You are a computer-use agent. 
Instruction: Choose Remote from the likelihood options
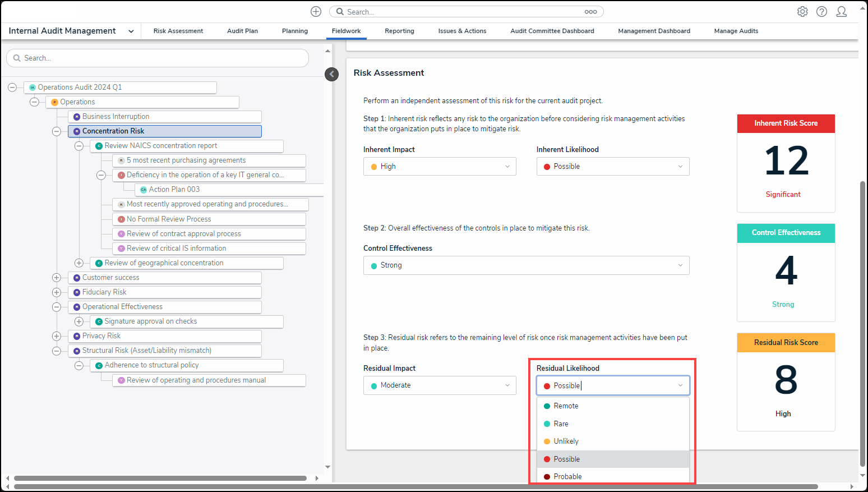[x=566, y=406]
